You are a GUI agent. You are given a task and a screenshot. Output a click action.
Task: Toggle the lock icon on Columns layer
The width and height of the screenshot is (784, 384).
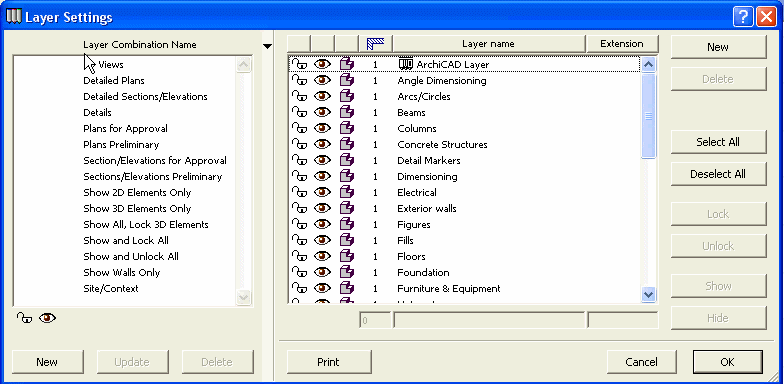[x=300, y=128]
